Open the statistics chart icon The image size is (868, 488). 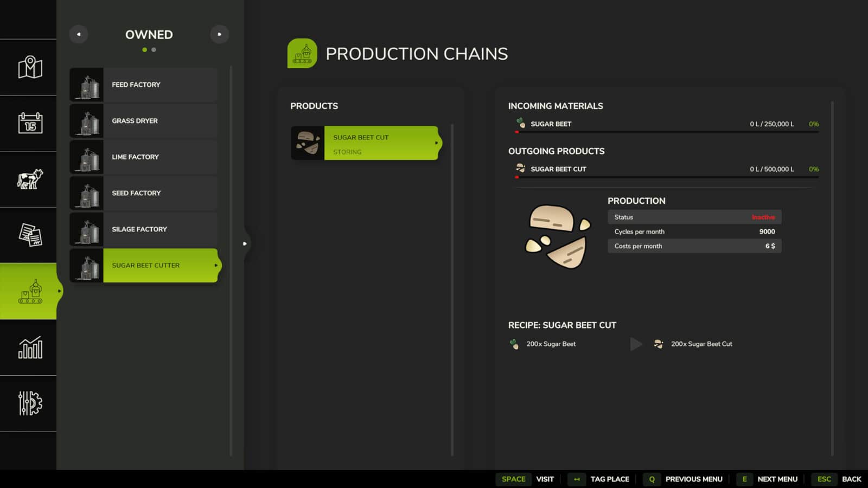[x=30, y=348]
